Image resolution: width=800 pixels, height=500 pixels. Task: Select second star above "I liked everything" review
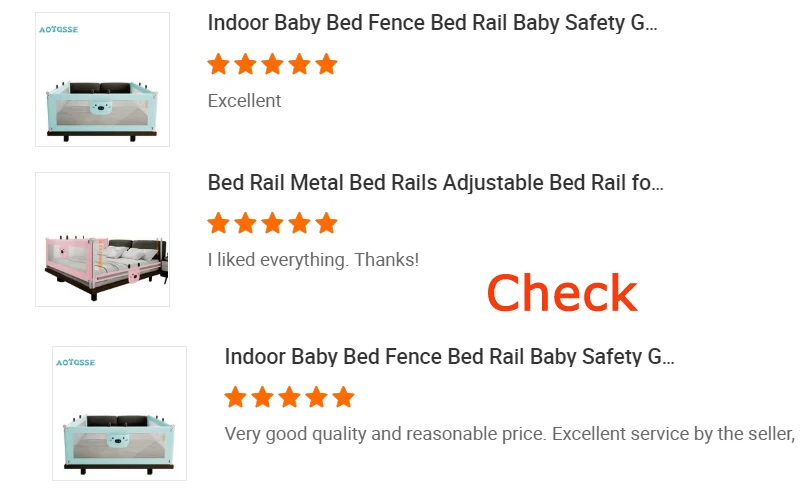(246, 223)
